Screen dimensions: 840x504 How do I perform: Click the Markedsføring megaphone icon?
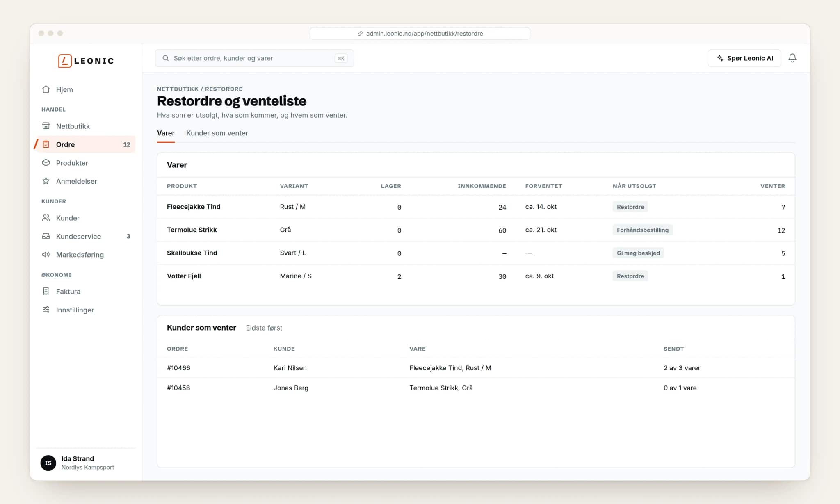click(46, 255)
